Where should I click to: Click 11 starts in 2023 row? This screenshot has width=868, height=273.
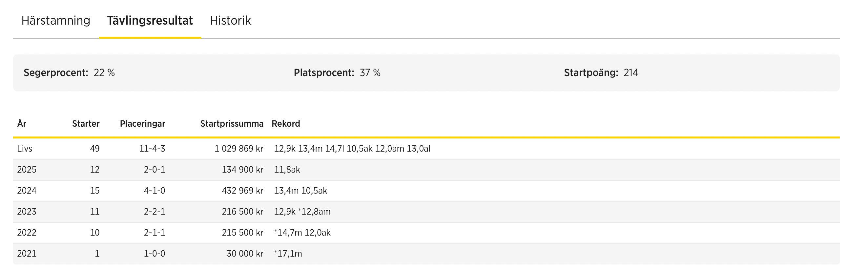click(x=95, y=212)
